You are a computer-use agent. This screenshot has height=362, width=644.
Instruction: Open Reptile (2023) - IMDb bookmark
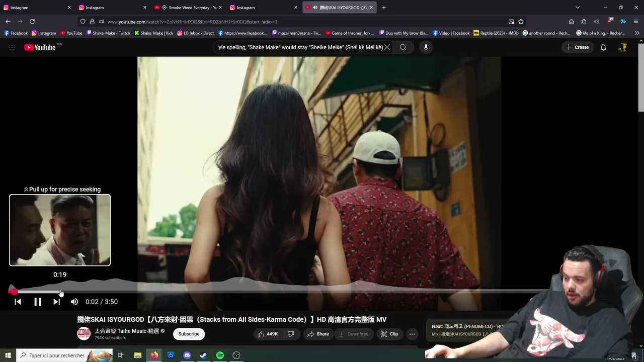pos(496,33)
